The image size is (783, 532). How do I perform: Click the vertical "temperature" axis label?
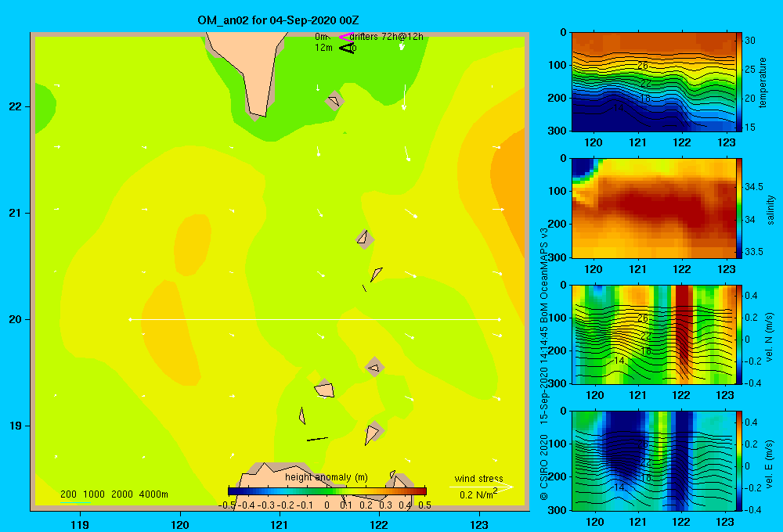click(763, 82)
